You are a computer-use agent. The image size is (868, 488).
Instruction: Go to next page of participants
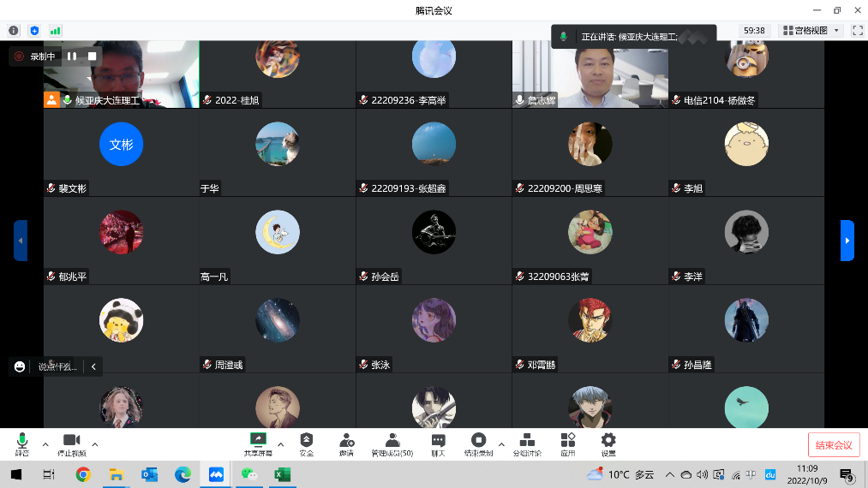(847, 241)
